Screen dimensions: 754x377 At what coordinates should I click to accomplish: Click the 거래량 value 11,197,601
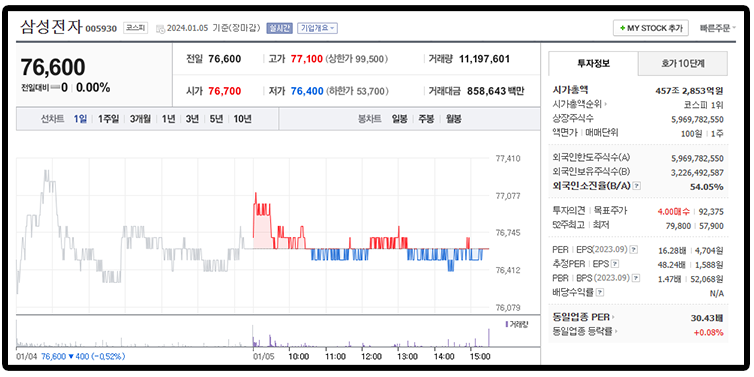pos(484,59)
